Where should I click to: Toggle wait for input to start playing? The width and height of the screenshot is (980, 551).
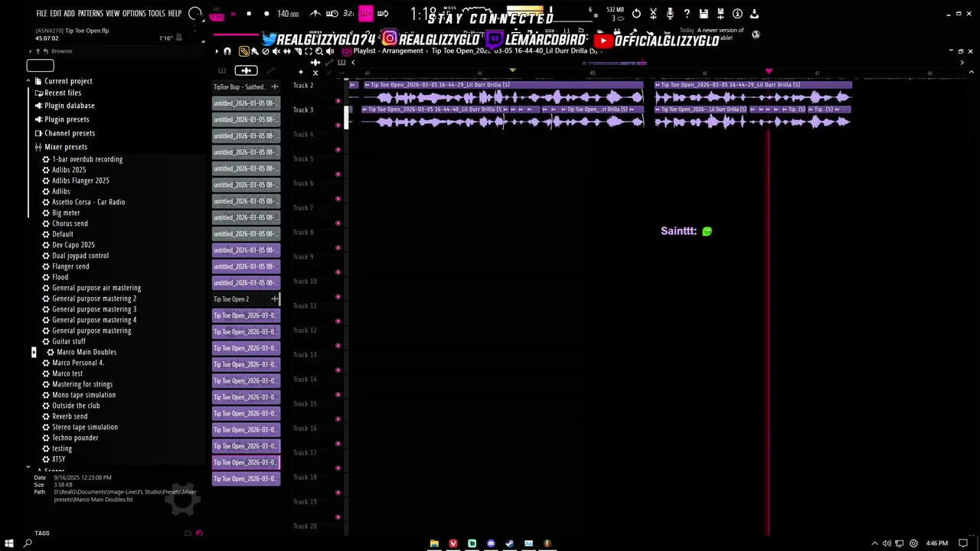coord(332,14)
